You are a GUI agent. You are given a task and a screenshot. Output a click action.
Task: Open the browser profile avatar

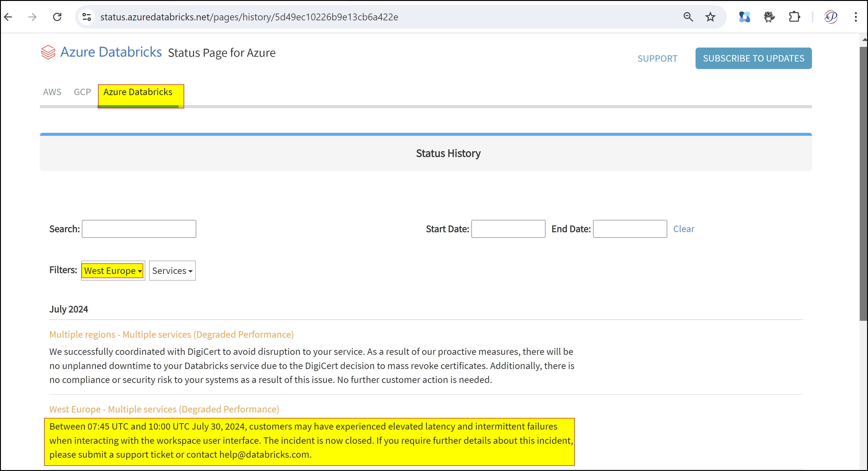point(830,17)
